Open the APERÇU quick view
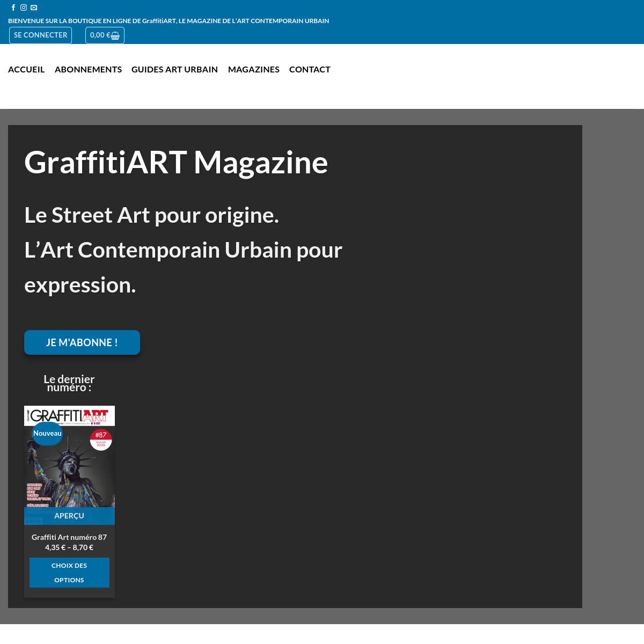The image size is (644, 644). (69, 516)
